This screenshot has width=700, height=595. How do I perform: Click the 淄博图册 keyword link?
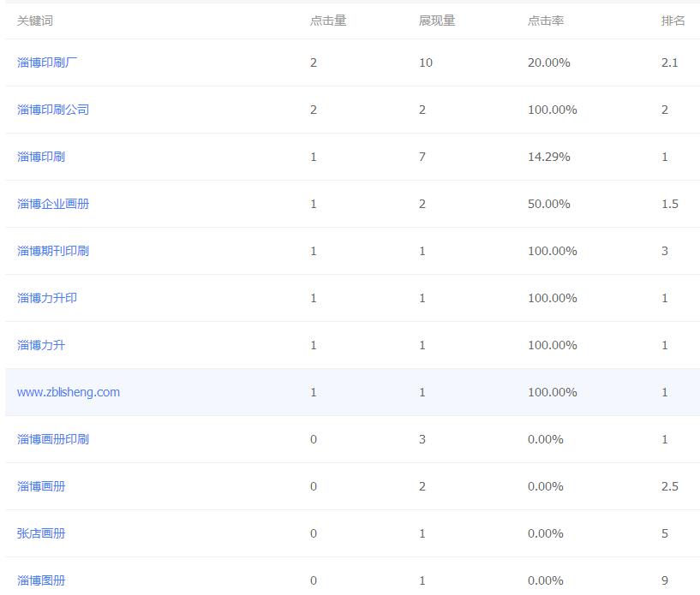point(41,580)
